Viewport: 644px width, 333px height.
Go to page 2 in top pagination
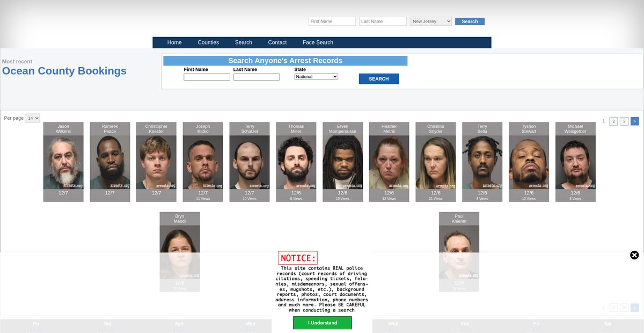coord(613,121)
